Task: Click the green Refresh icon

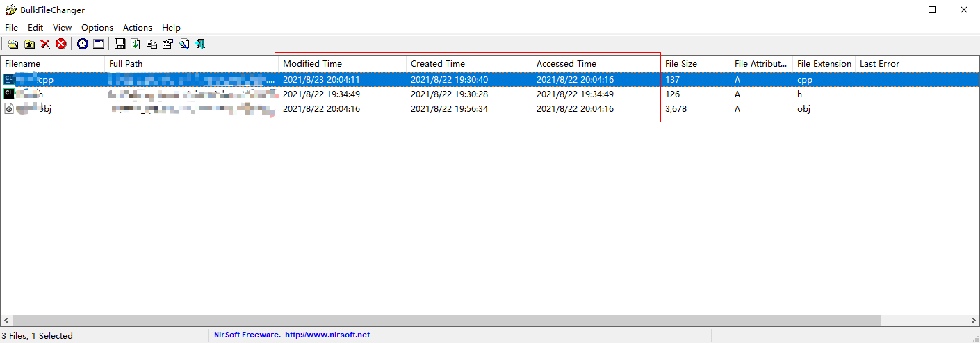Action: click(136, 44)
